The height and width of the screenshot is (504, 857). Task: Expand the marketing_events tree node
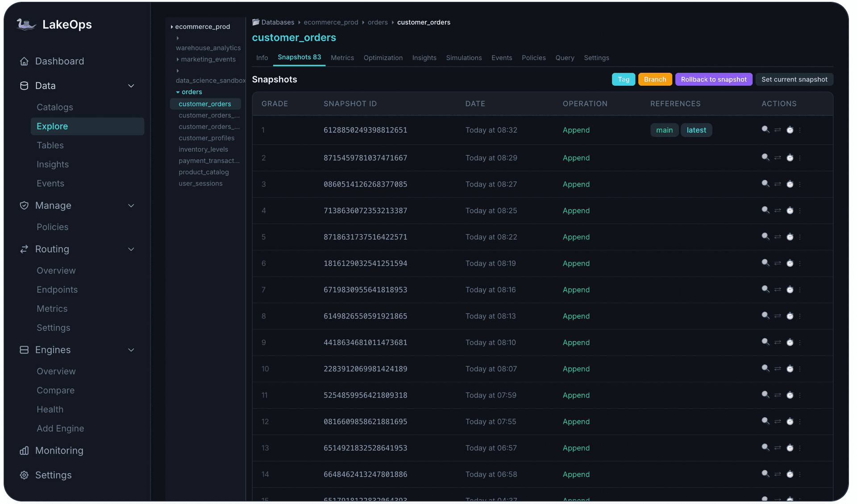[178, 59]
